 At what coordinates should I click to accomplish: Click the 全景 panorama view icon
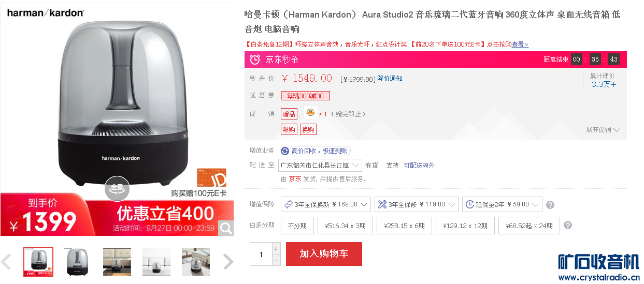coord(117,188)
